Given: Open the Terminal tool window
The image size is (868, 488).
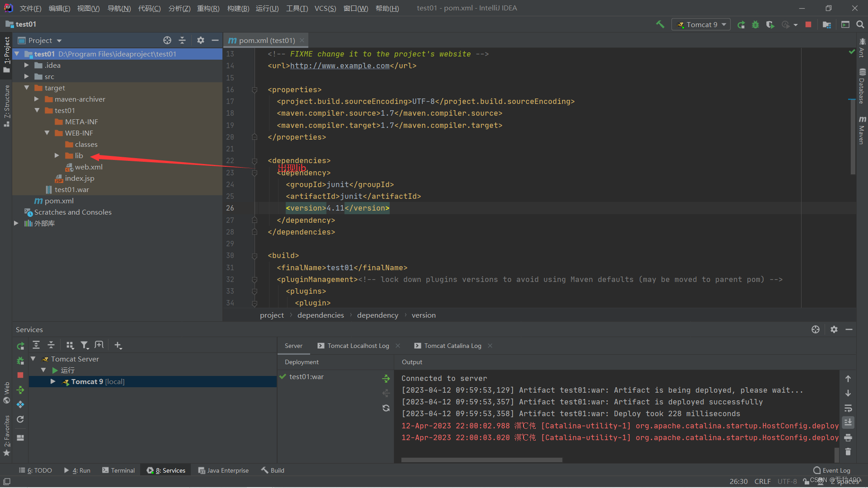Looking at the screenshot, I should point(118,470).
